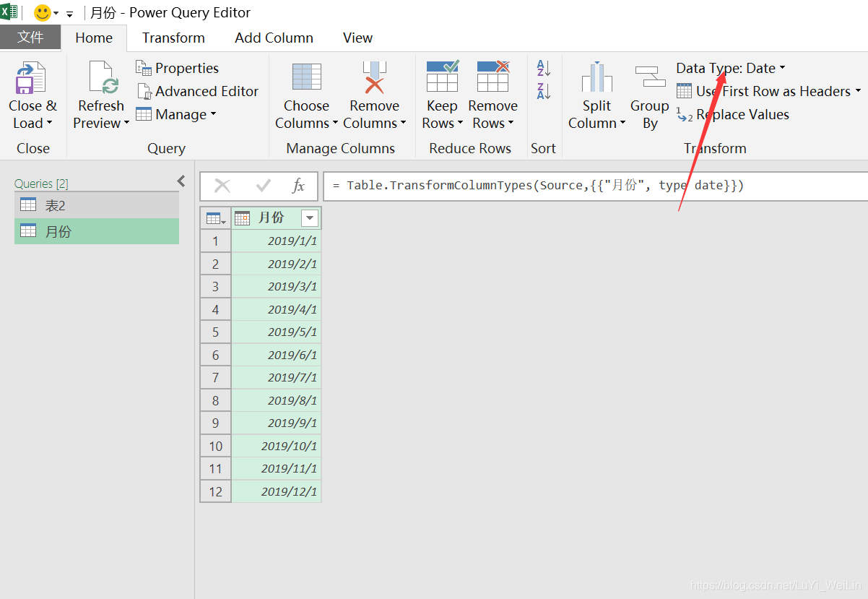Click 月份 column date type icon
868x599 pixels.
pos(243,218)
